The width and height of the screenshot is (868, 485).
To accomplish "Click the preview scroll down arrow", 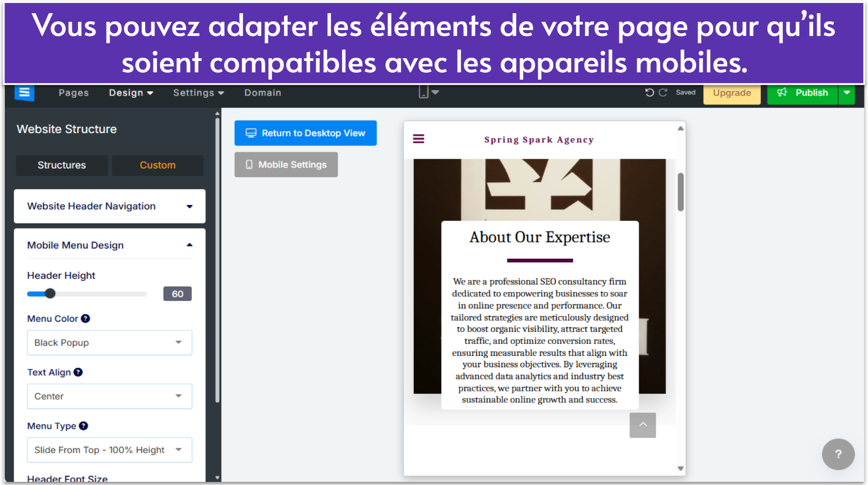I will [680, 468].
